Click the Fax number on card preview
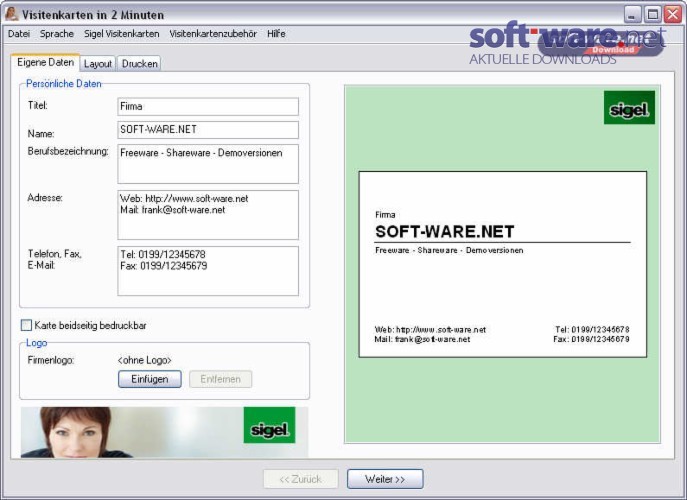The image size is (687, 500). (x=591, y=339)
